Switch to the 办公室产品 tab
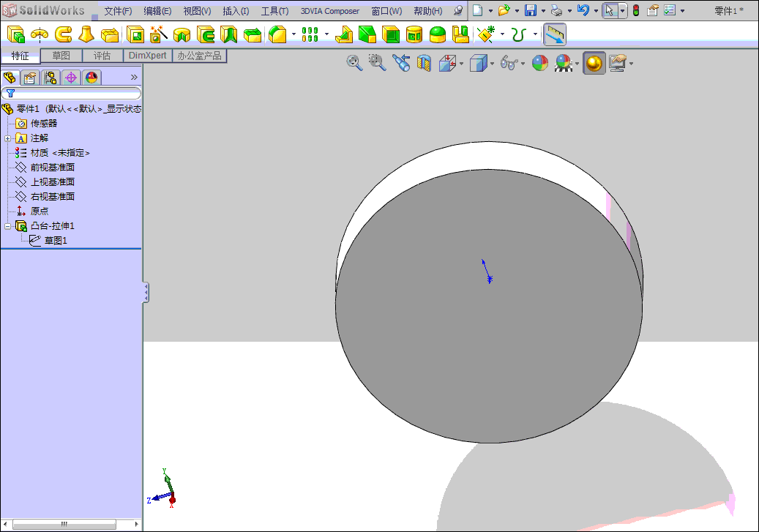The width and height of the screenshot is (759, 532). (199, 56)
